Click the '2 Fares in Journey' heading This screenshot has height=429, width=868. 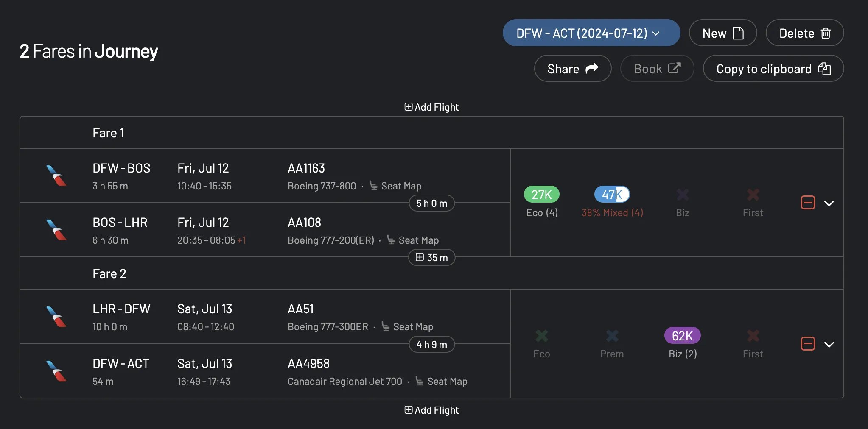tap(89, 51)
